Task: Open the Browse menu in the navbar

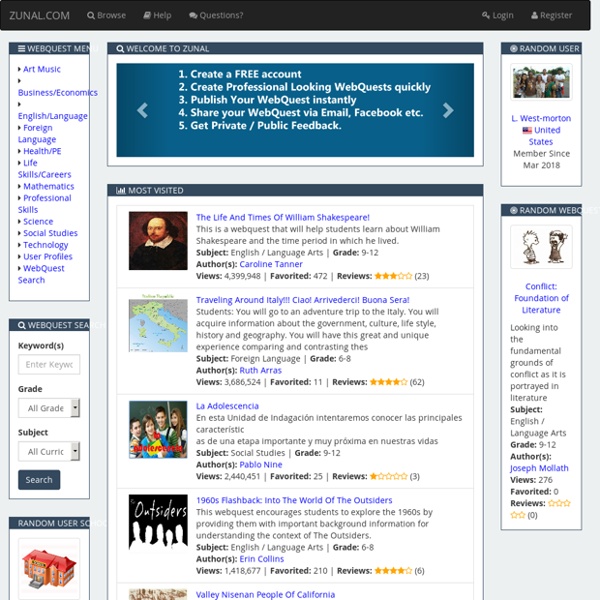Action: click(106, 15)
